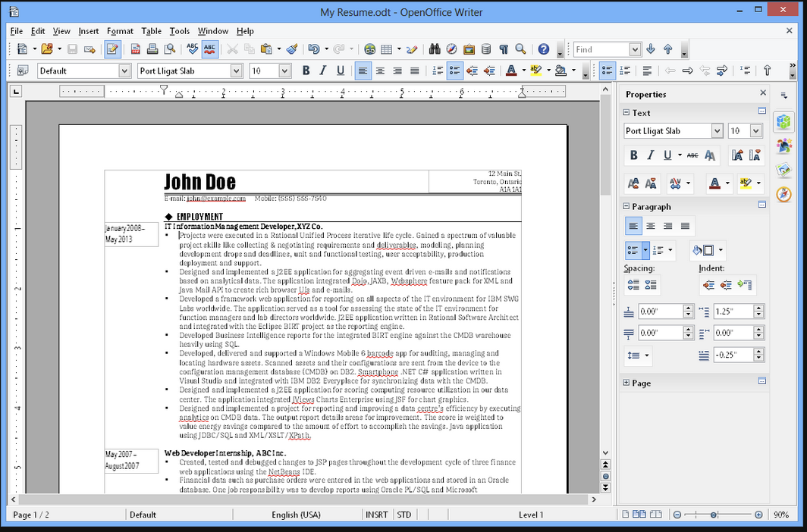Open the Navigator compass in main toolbar
This screenshot has width=807, height=532.
click(451, 49)
